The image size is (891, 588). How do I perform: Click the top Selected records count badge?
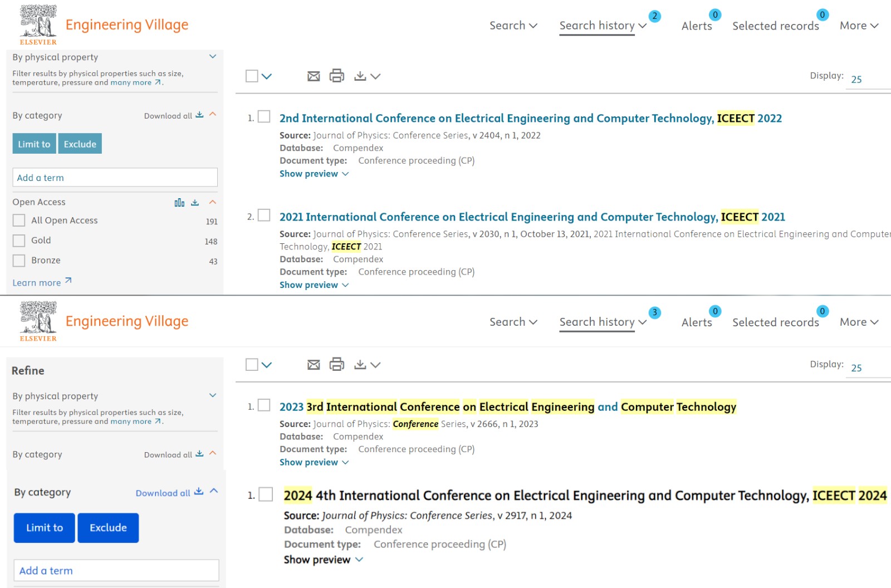[x=823, y=15]
